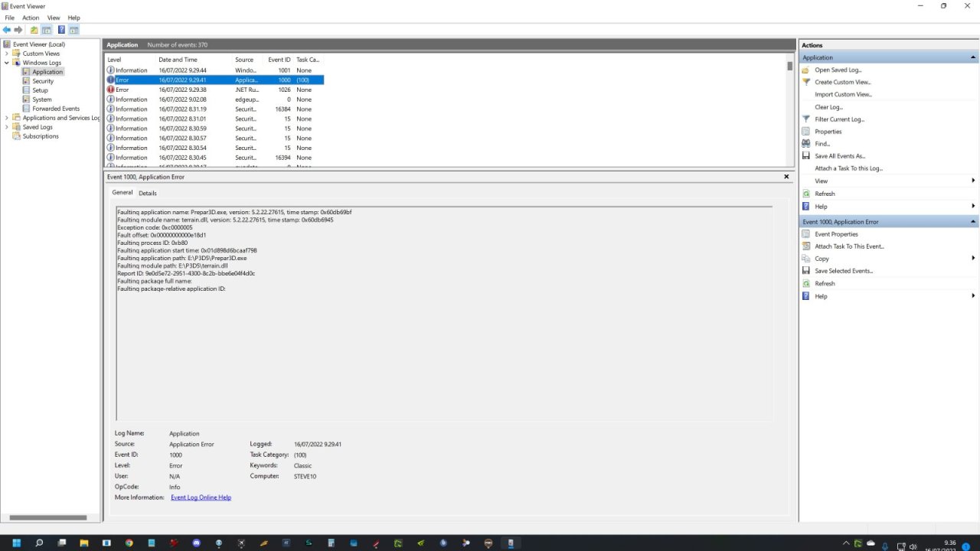Click Refresh under Event 1000 actions
980x551 pixels.
825,283
